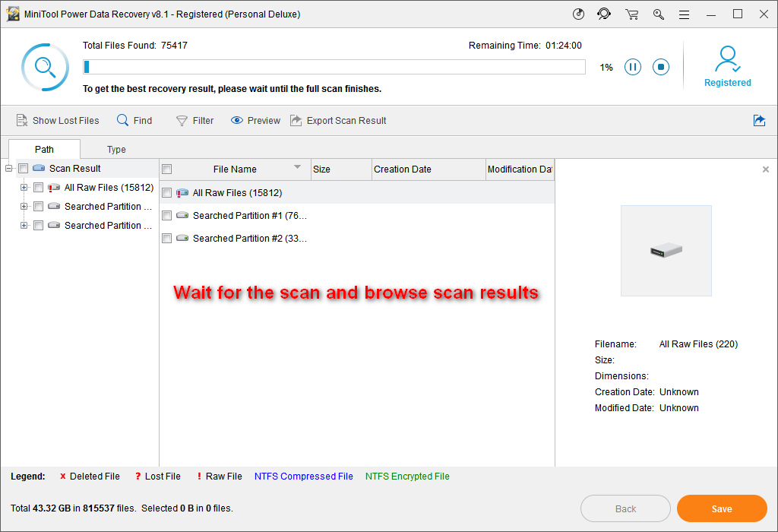Click the drive preview thumbnail
The height and width of the screenshot is (532, 778).
(x=666, y=251)
